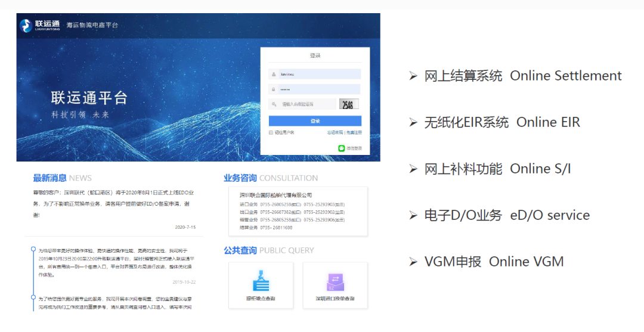Click the verification code input field
Screen dimensions: 644x332
tap(302, 104)
